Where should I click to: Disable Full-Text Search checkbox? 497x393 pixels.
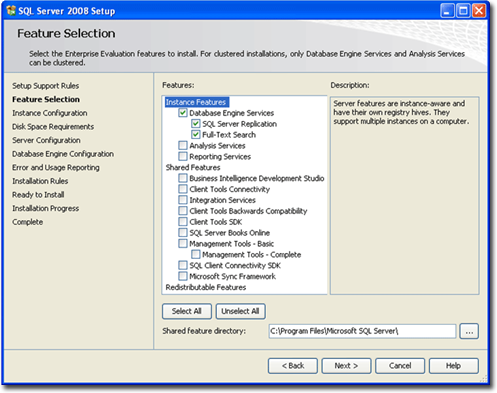196,135
